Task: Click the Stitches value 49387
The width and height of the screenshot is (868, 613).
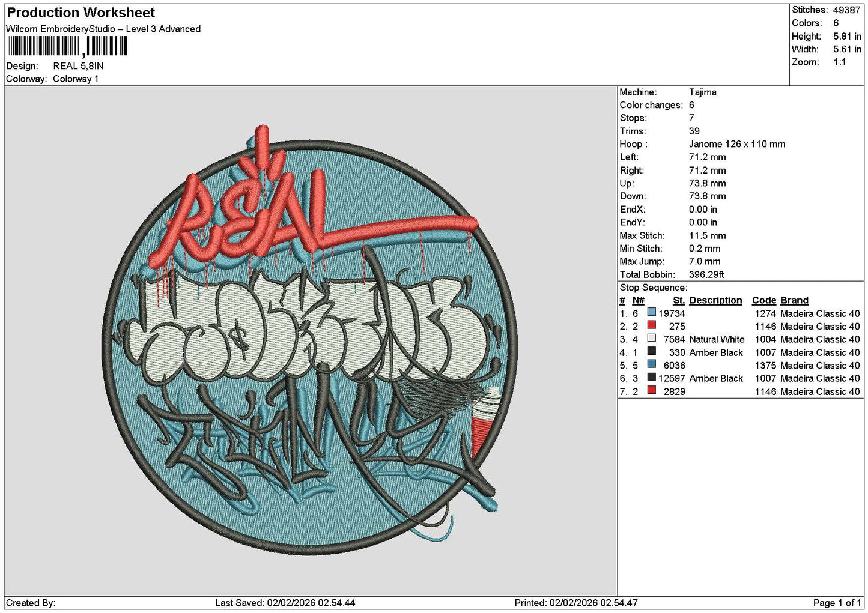Action: pos(846,10)
